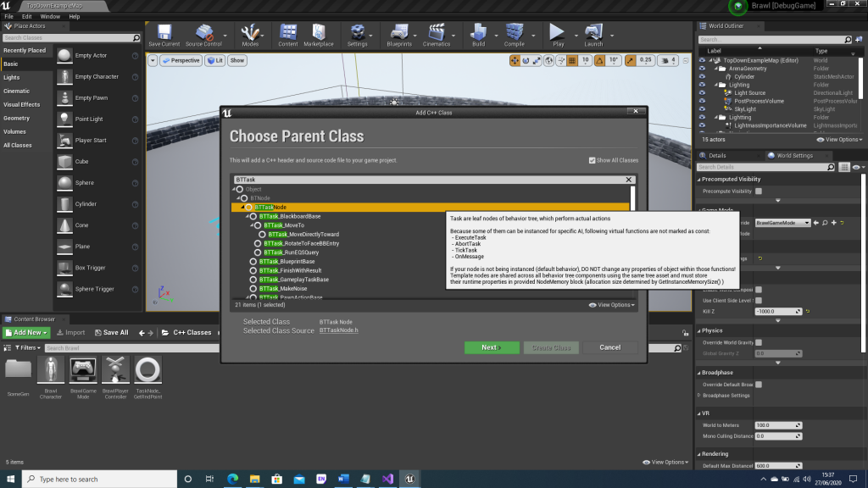Open the Perspective viewport dropdown

(181, 60)
